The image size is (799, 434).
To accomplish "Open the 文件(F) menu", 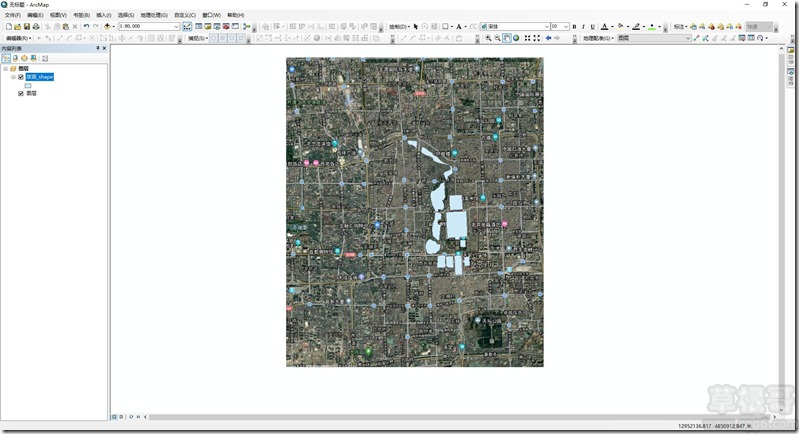I will pos(12,15).
